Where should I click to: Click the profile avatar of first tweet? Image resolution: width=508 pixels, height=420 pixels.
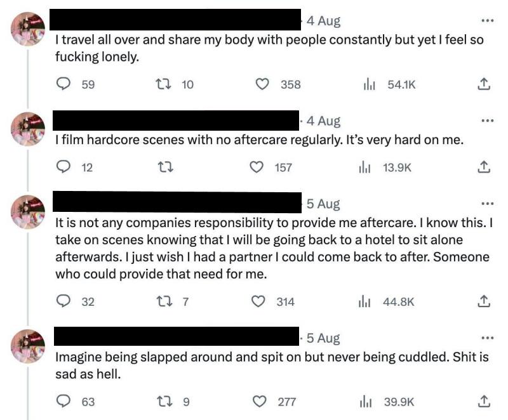[x=29, y=29]
